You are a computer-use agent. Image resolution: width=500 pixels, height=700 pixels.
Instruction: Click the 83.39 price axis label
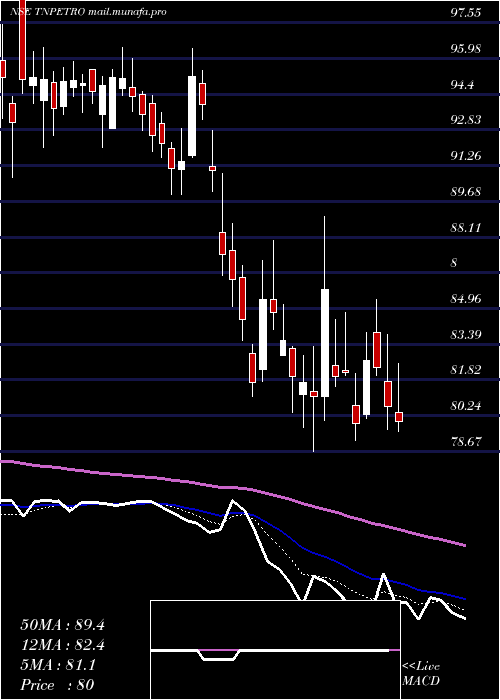pyautogui.click(x=466, y=334)
